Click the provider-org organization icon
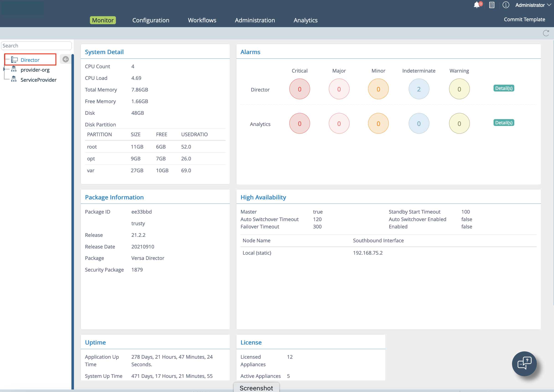The height and width of the screenshot is (392, 554). [x=14, y=70]
